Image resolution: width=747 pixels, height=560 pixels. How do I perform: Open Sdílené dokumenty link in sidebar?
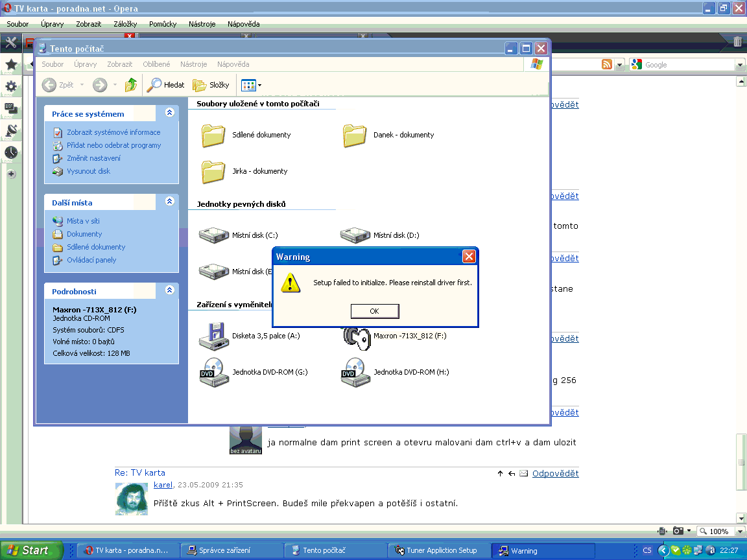click(96, 247)
